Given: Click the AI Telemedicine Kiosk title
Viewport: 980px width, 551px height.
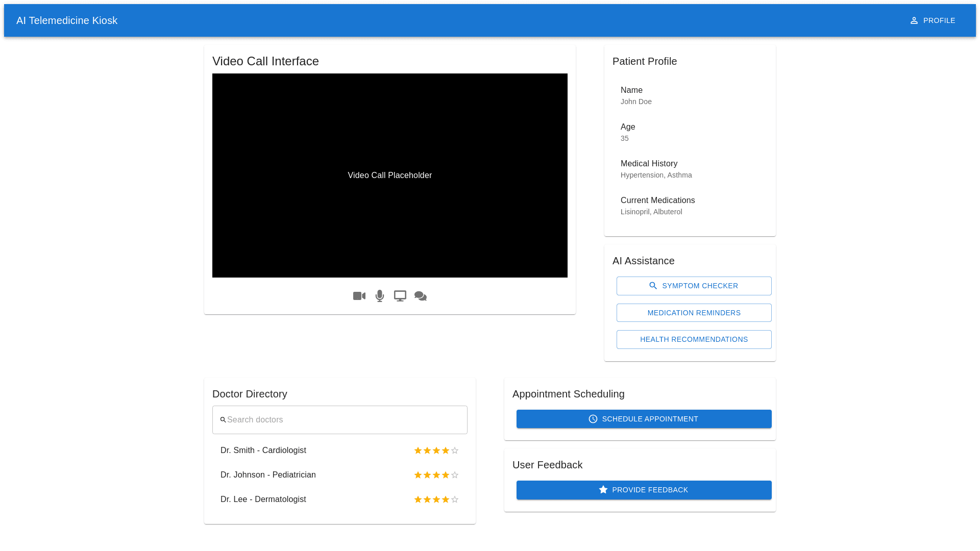Looking at the screenshot, I should (x=67, y=20).
